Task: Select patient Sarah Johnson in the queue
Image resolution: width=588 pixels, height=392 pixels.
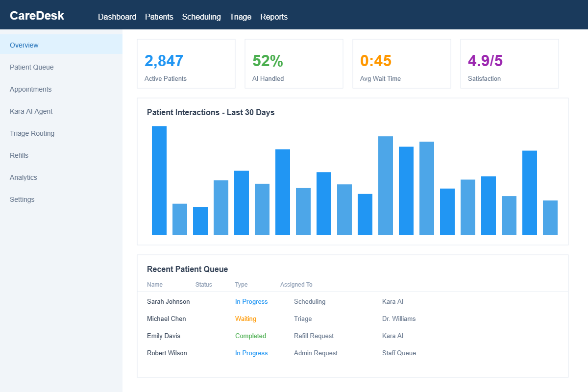Action: 169,302
